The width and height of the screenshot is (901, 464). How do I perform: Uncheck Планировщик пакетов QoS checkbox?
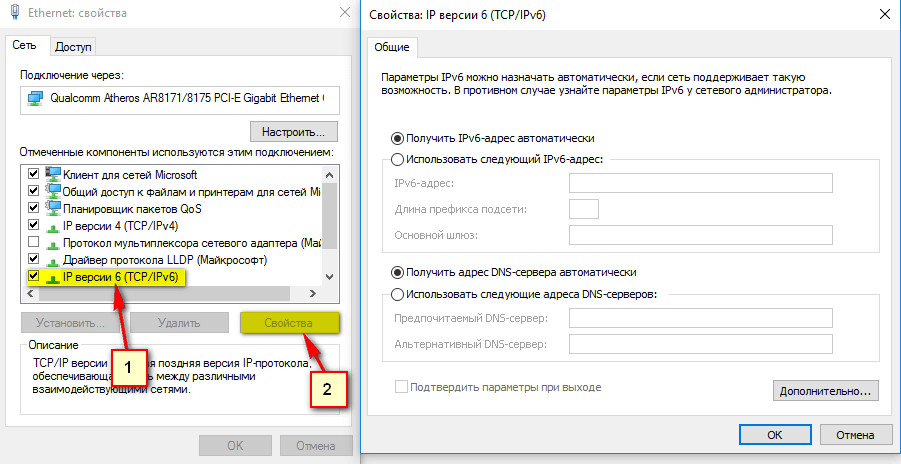33,208
